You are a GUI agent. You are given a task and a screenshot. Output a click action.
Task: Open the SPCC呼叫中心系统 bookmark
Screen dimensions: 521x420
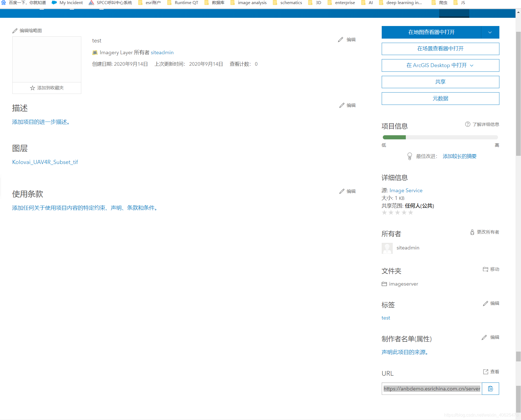(x=110, y=3)
